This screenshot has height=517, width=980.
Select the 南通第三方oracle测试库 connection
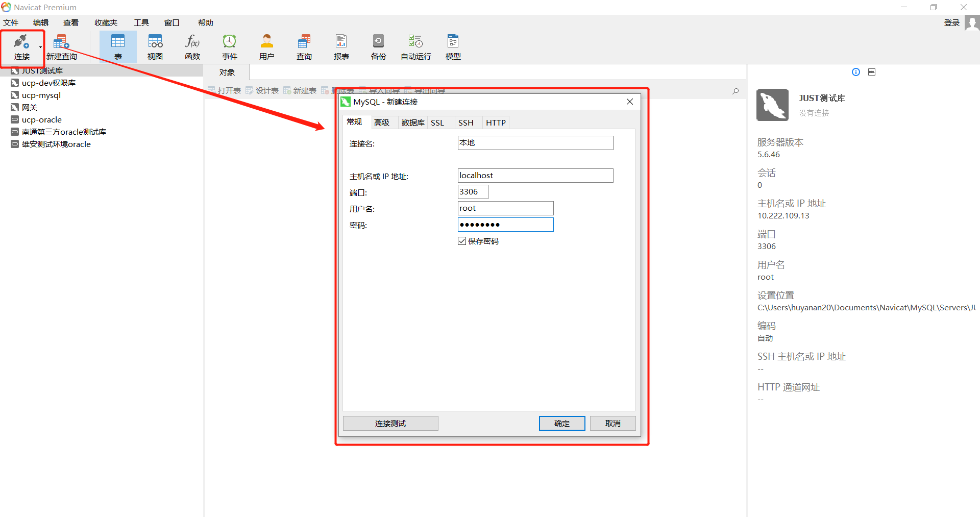point(64,132)
